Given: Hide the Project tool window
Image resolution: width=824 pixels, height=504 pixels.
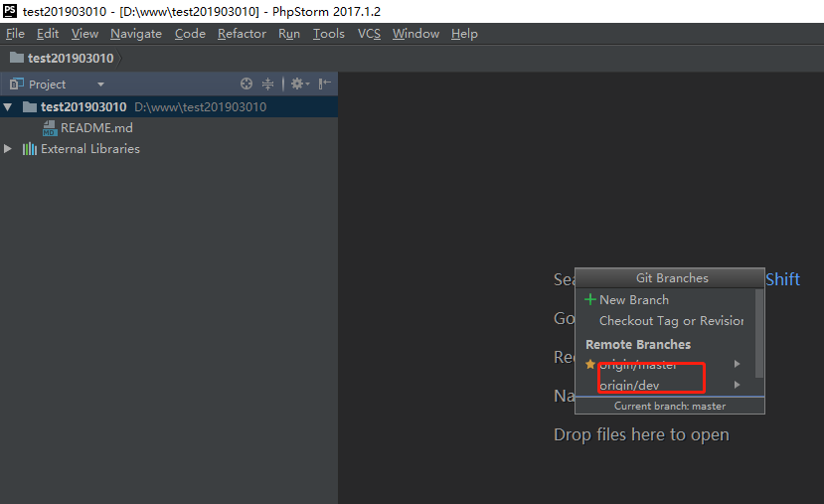Looking at the screenshot, I should [x=325, y=84].
